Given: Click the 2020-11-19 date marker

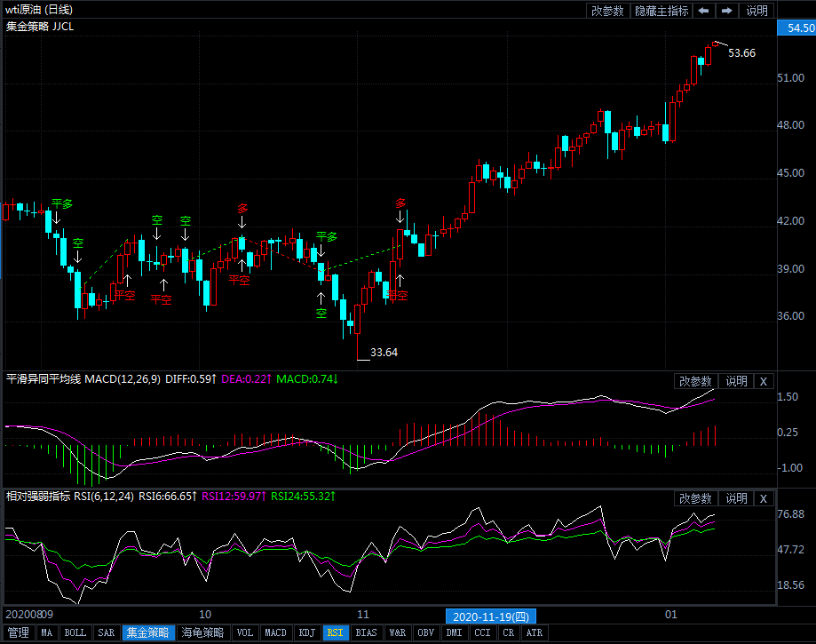Looking at the screenshot, I should (x=490, y=616).
